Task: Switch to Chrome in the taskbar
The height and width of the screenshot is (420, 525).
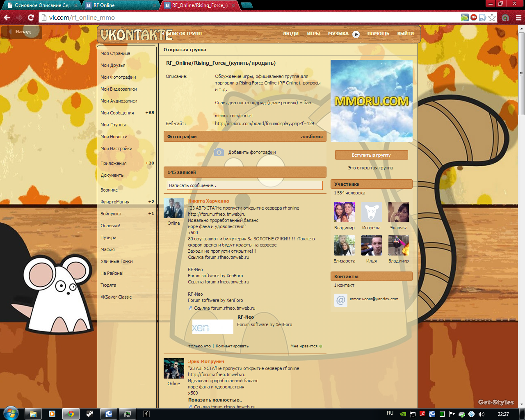Action: (71, 414)
